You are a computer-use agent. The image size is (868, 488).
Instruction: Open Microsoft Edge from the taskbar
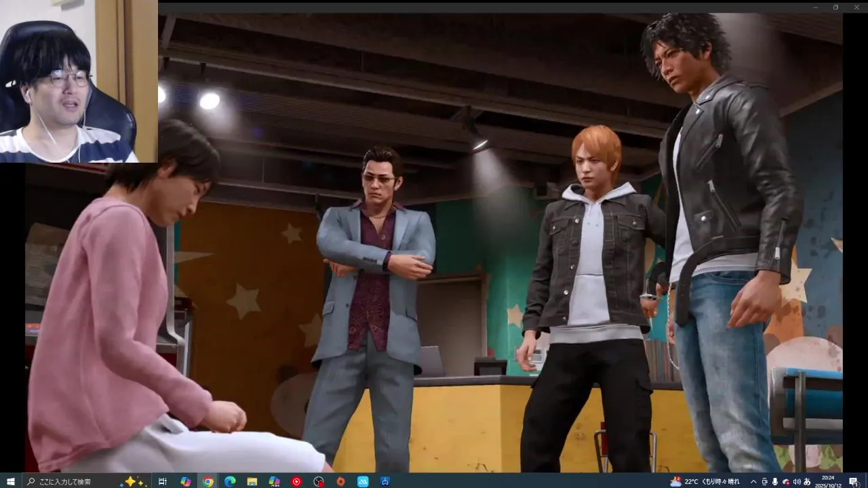(x=230, y=481)
